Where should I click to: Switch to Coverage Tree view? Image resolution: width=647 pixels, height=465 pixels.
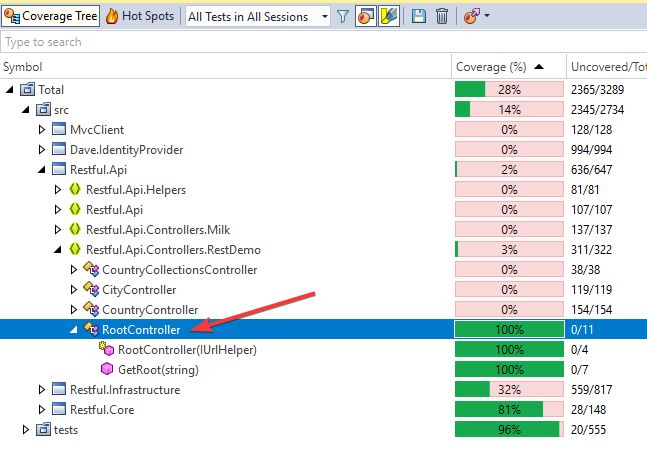51,16
